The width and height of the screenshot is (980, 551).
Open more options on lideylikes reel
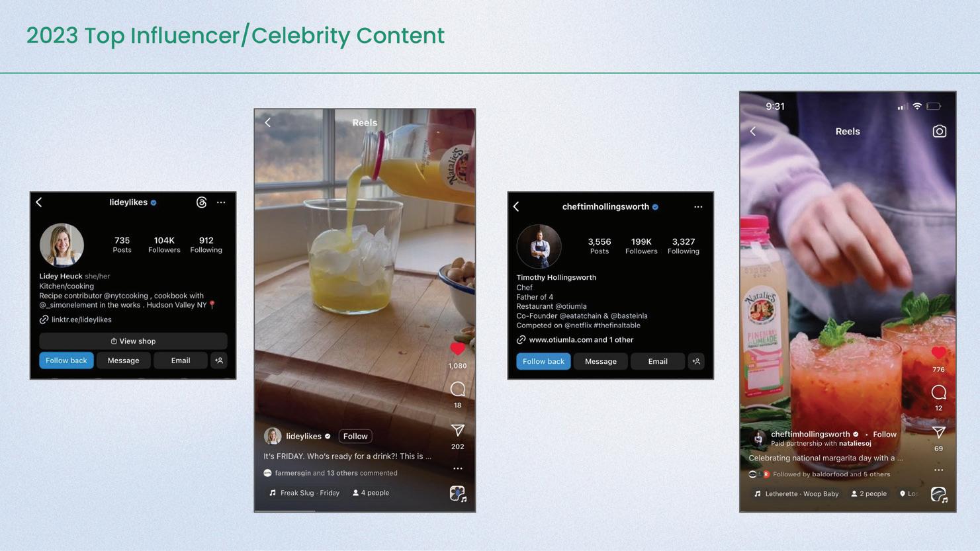click(457, 468)
